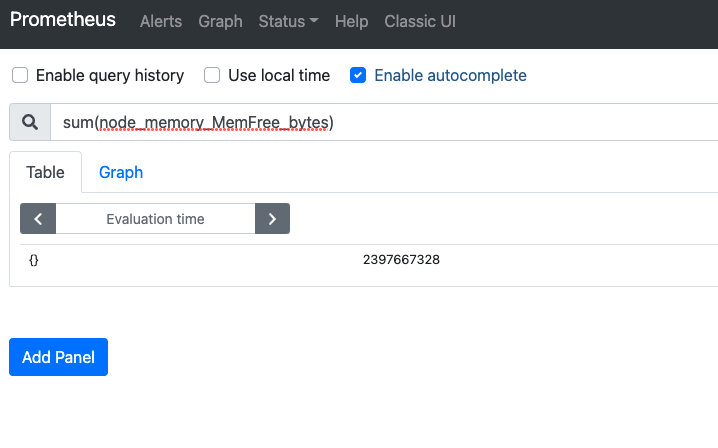
Task: Click the 'Enable autocomplete' label text
Action: 450,75
